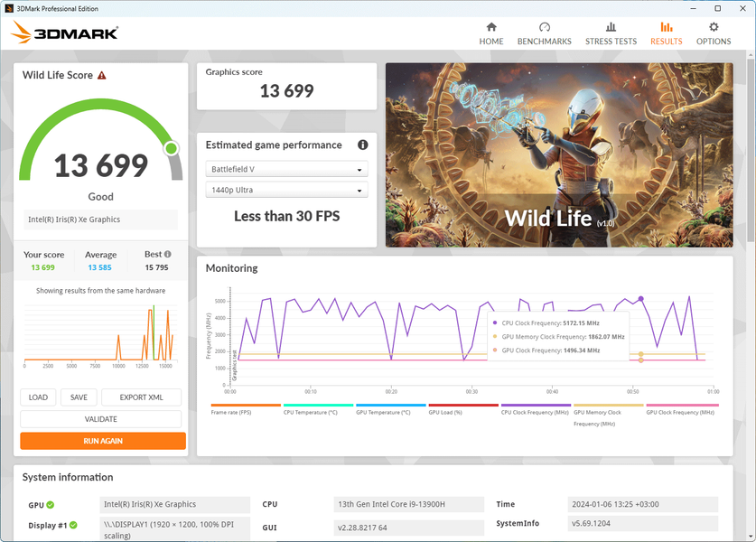
Task: Click the GUI version v2.28.8217 64
Action: tap(408, 528)
